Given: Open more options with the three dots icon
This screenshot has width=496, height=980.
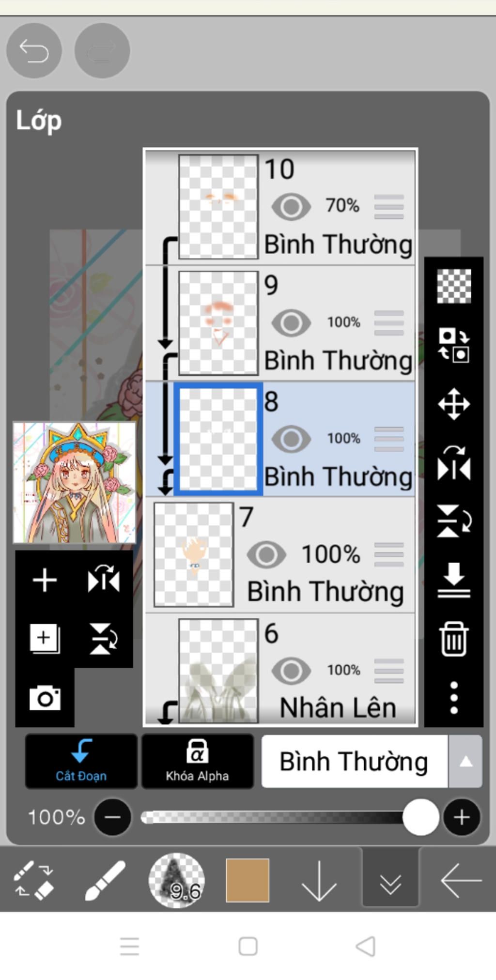Looking at the screenshot, I should click(454, 698).
